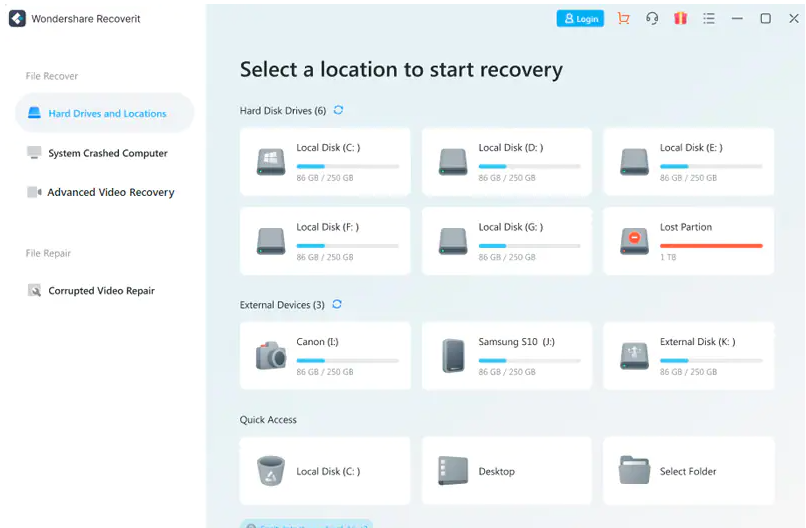
Task: Click the System Crashed Computer monitor icon
Action: point(34,153)
